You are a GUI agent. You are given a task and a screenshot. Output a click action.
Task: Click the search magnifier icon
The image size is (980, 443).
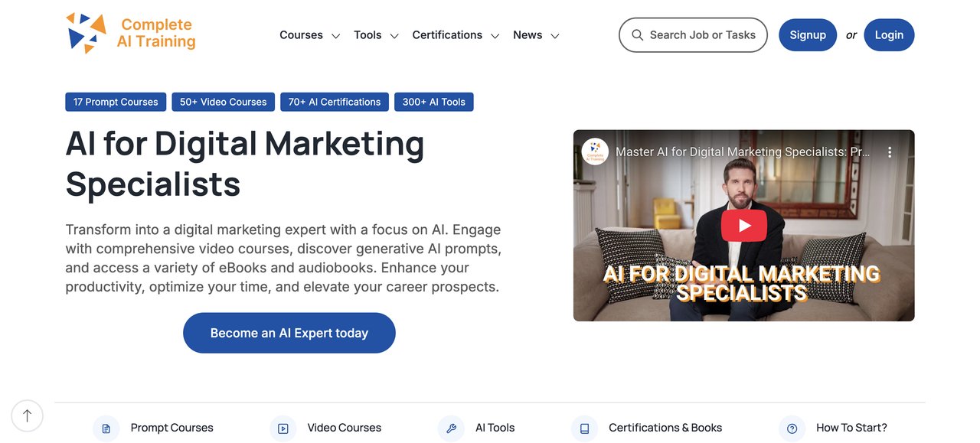pos(637,35)
